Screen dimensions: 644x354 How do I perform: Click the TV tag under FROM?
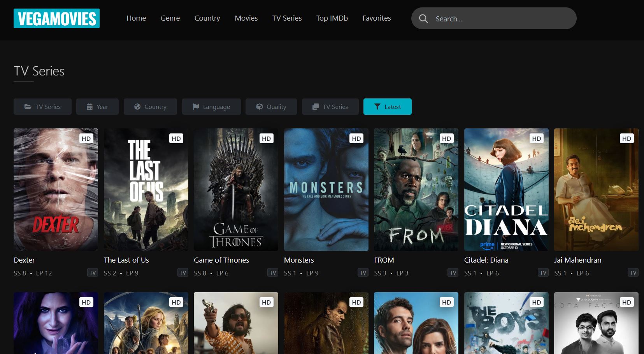point(453,273)
